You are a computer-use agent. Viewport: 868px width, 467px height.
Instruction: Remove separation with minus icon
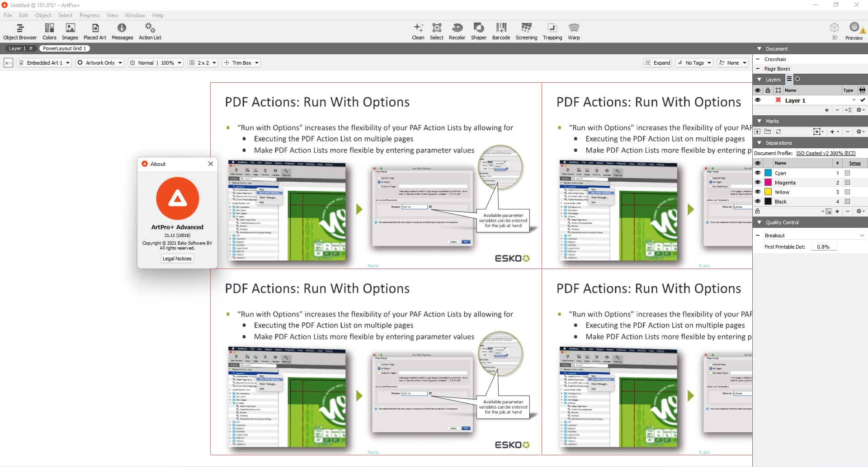848,211
